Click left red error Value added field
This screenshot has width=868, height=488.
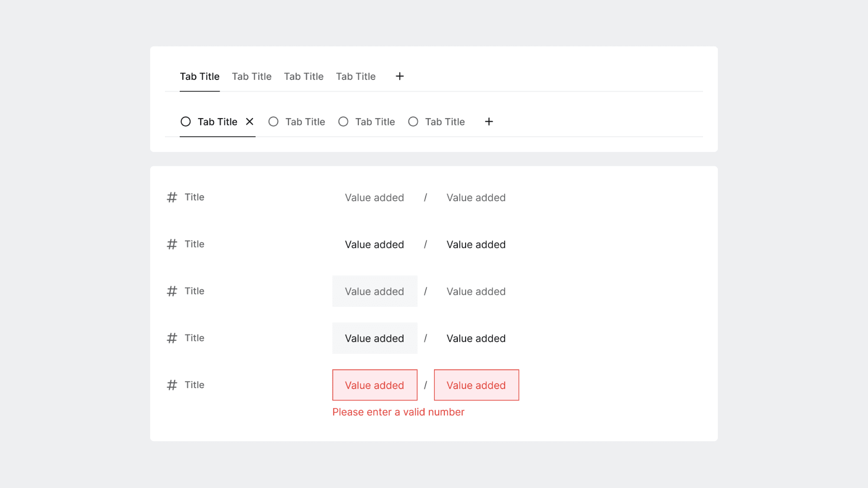tap(375, 385)
